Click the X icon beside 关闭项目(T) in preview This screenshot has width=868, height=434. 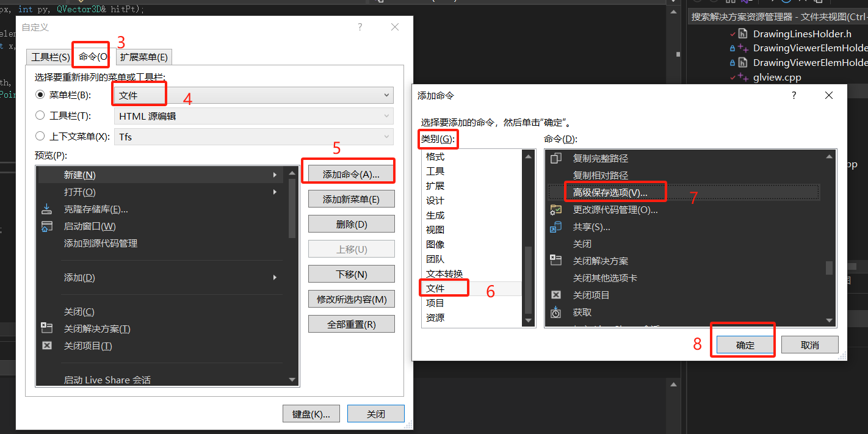(47, 345)
